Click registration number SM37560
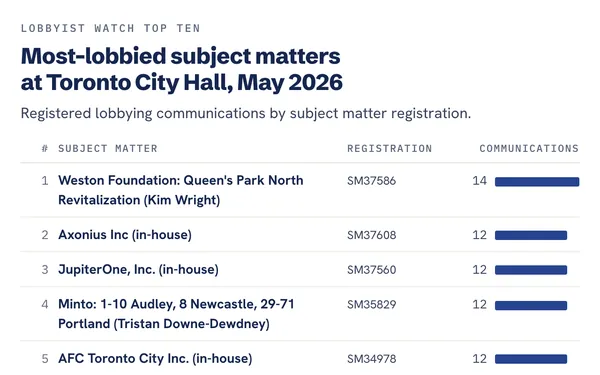This screenshot has width=600, height=375. click(372, 270)
